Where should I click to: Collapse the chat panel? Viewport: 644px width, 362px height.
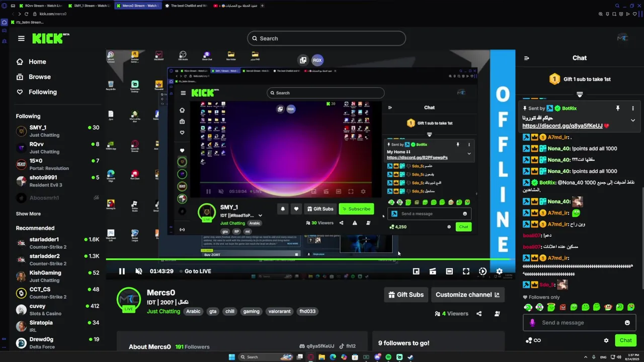(x=527, y=58)
